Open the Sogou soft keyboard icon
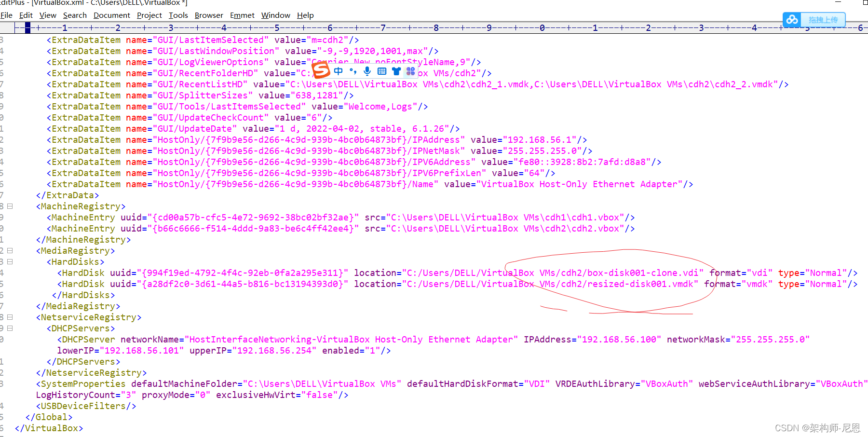The image size is (868, 437). (382, 71)
